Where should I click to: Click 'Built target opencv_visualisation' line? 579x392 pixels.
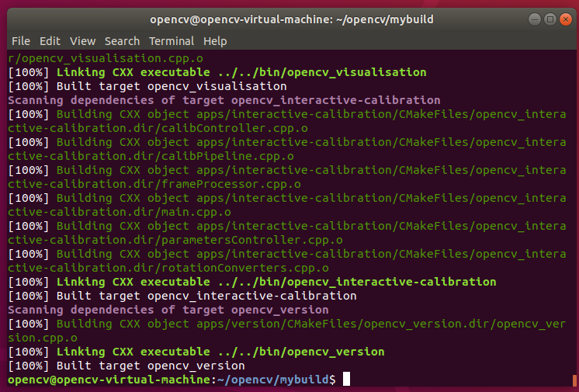(147, 86)
